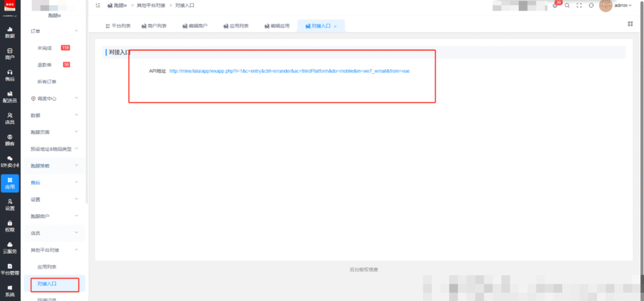The width and height of the screenshot is (644, 301).
Task: Open the tab grid icon at right
Action: (x=630, y=24)
